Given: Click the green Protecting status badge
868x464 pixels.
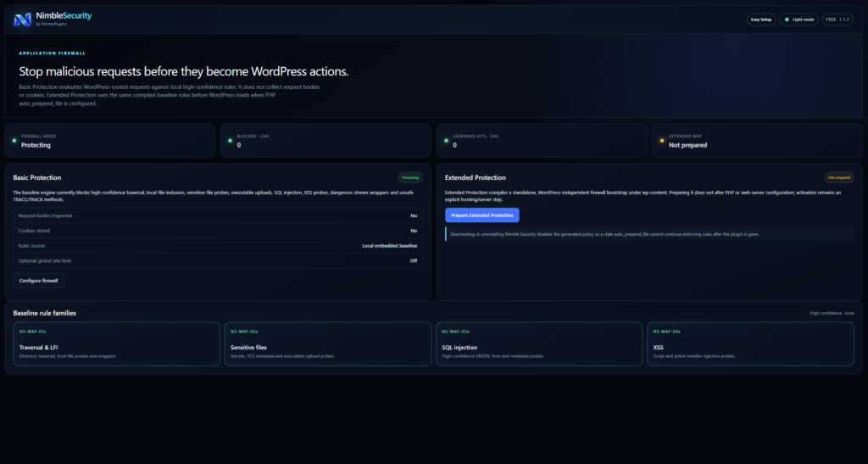Looking at the screenshot, I should pos(410,178).
